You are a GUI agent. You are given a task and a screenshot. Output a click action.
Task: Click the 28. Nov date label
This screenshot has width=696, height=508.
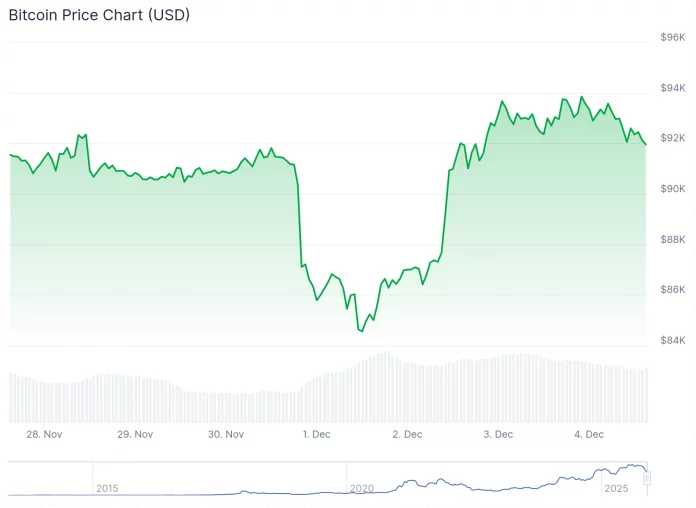coord(44,434)
